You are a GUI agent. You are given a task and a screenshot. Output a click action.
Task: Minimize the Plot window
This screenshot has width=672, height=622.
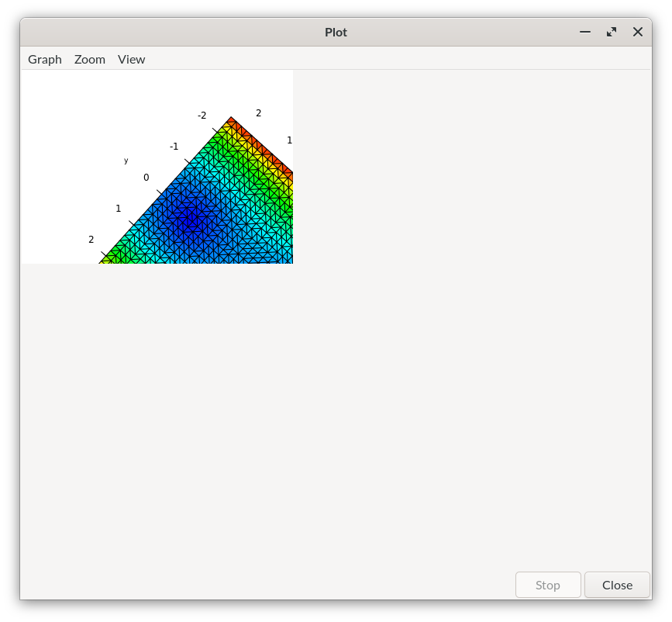coord(585,32)
